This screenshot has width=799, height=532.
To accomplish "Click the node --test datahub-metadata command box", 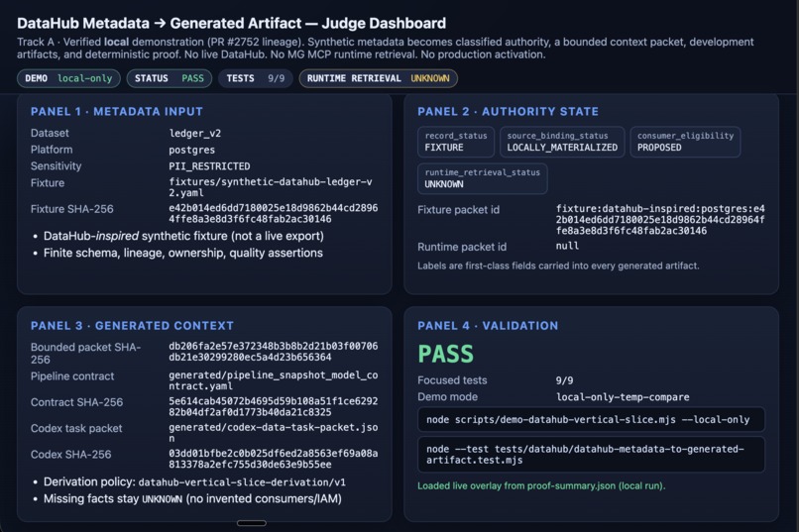I will pos(591,454).
